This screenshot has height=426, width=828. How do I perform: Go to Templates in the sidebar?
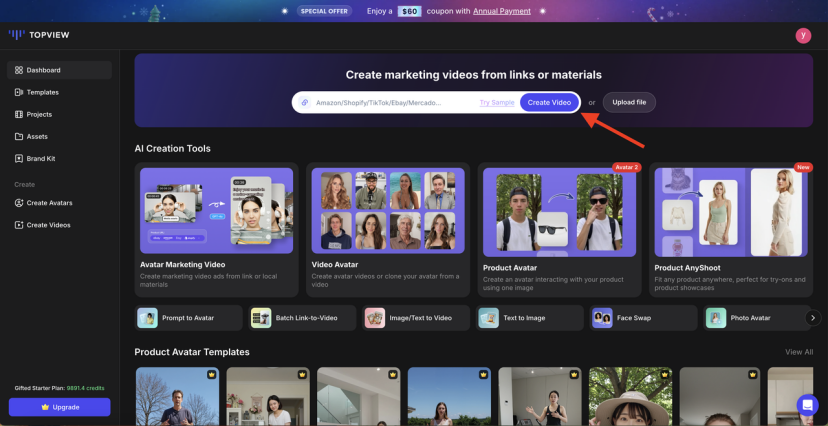(x=42, y=92)
